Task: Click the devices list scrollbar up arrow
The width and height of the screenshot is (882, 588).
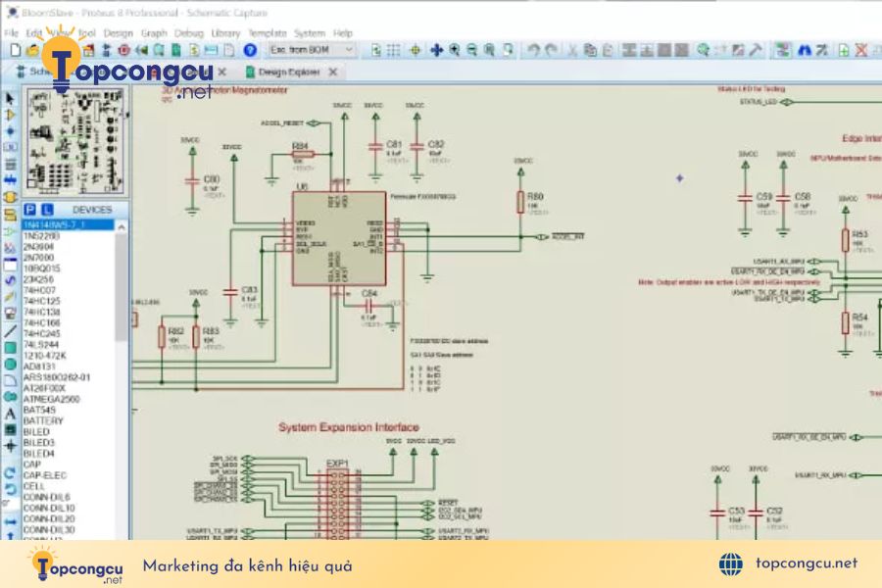Action: point(122,226)
